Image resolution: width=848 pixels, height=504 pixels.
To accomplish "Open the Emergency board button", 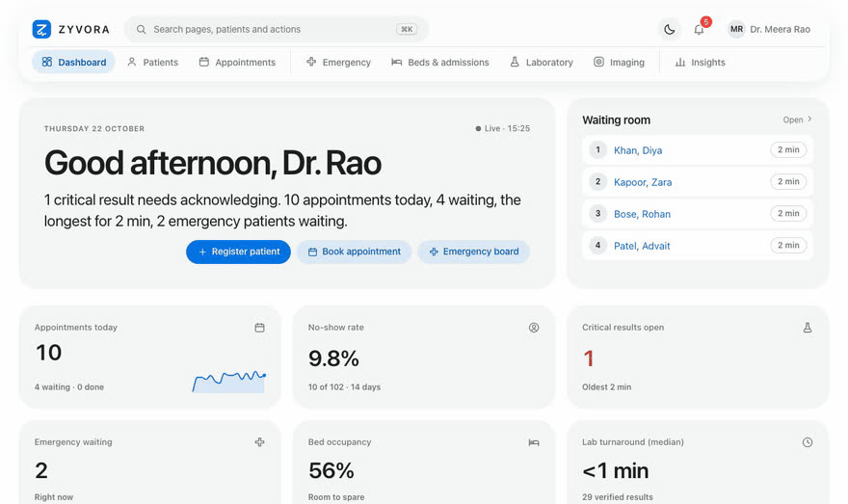I will 474,252.
